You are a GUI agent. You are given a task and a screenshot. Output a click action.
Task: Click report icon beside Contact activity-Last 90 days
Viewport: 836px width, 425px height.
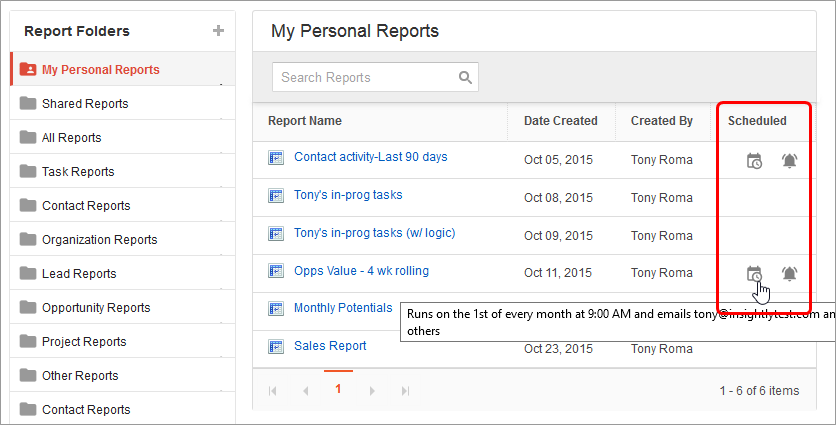click(276, 157)
